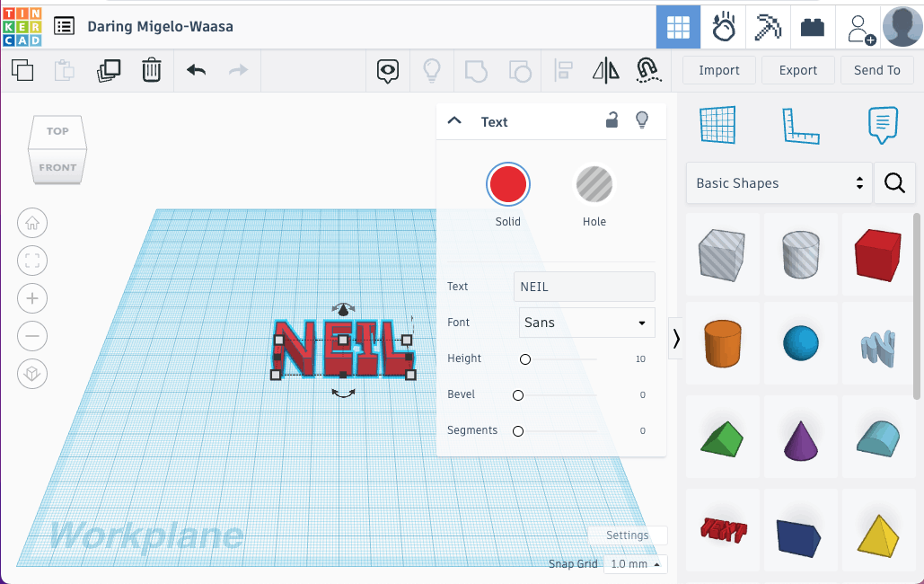Click the Send To button
Viewport: 924px width, 584px height.
pos(876,70)
